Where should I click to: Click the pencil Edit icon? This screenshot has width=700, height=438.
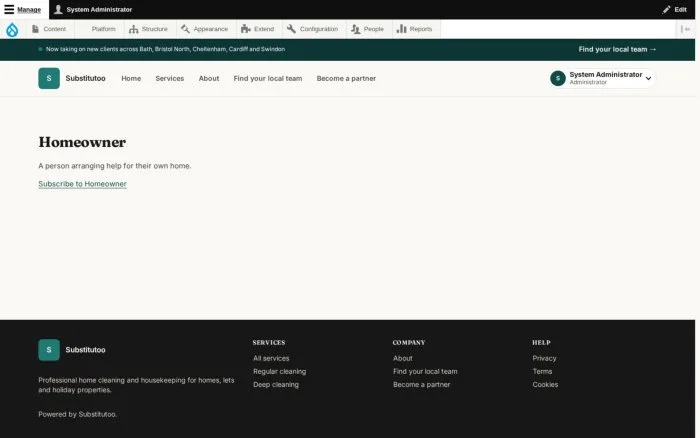[x=666, y=9]
